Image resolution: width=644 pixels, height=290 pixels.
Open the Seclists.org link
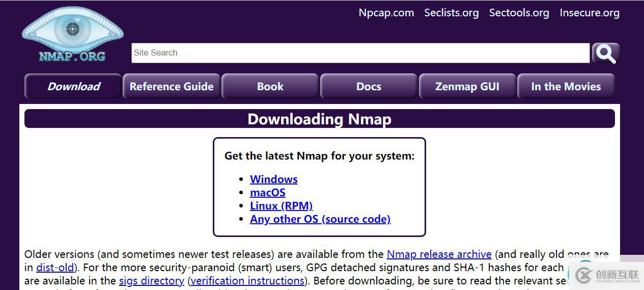(x=452, y=13)
